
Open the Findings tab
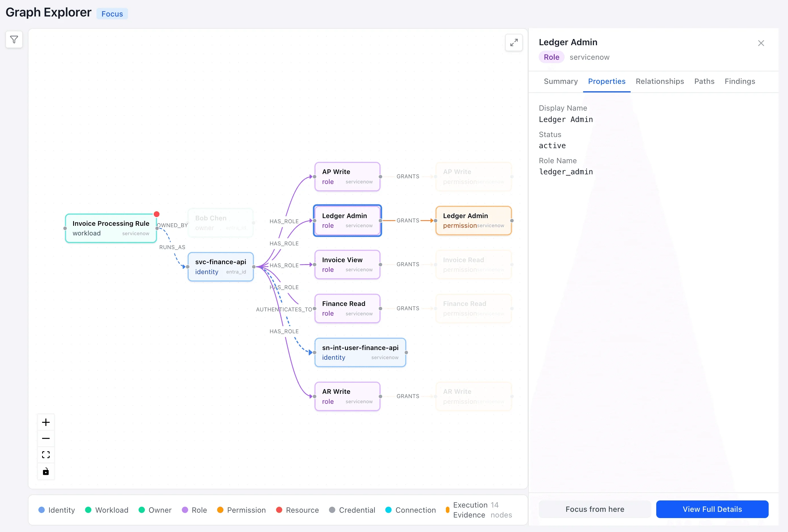click(x=740, y=81)
